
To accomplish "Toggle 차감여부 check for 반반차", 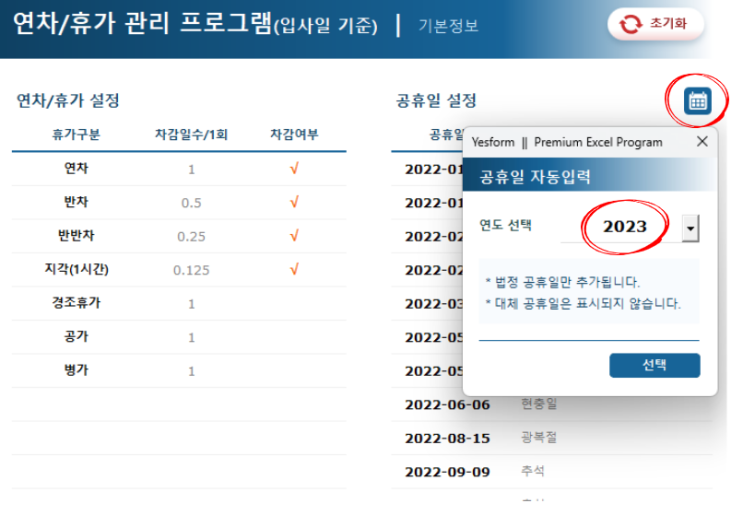I will (x=294, y=236).
